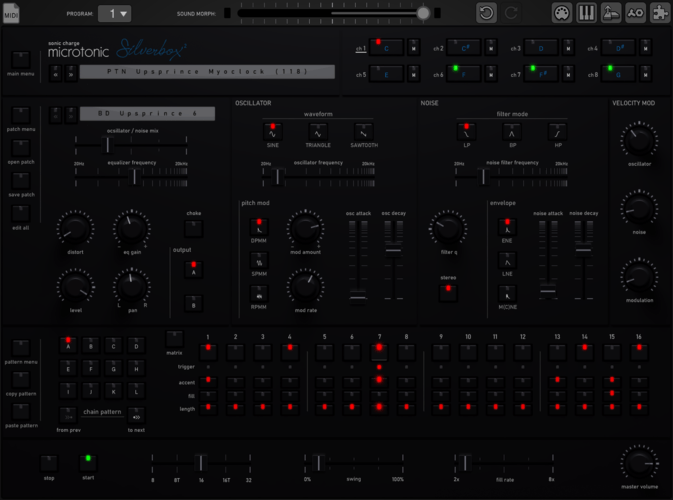This screenshot has height=500, width=673.
Task: Click the pedal icon in top toolbar
Action: tap(611, 13)
